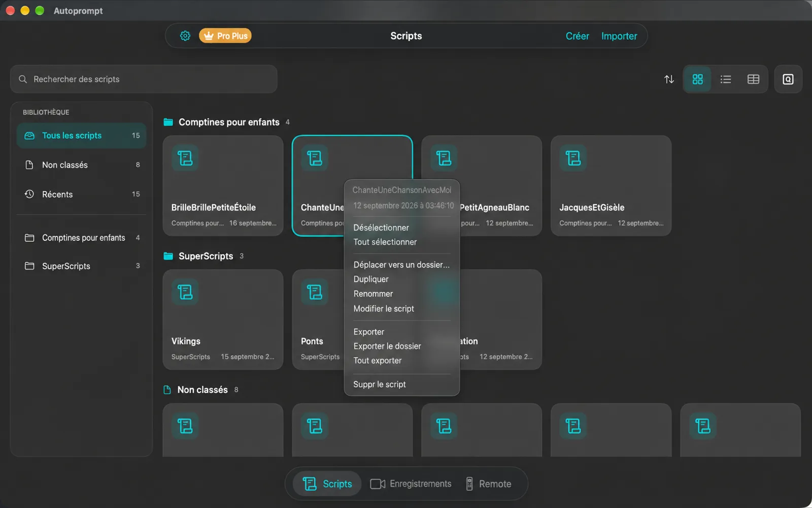Click the script icon on BrilleBrillePetiteÉtoile card

coord(185,158)
